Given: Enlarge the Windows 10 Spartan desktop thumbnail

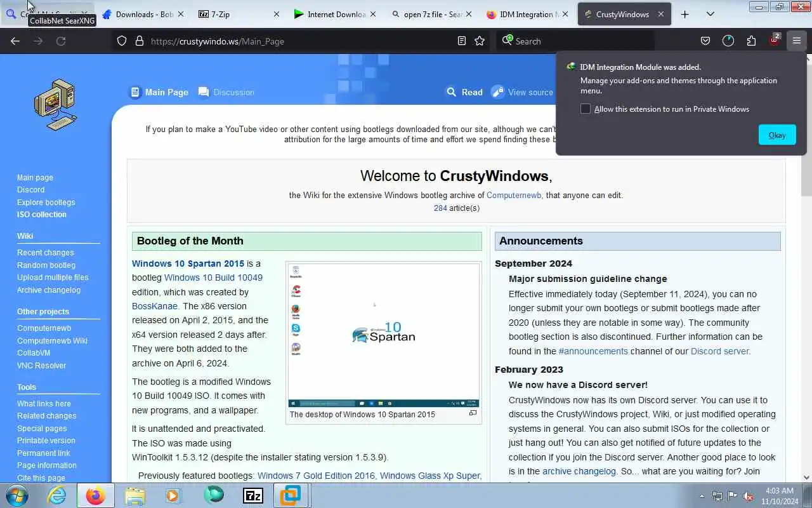Looking at the screenshot, I should (x=384, y=335).
